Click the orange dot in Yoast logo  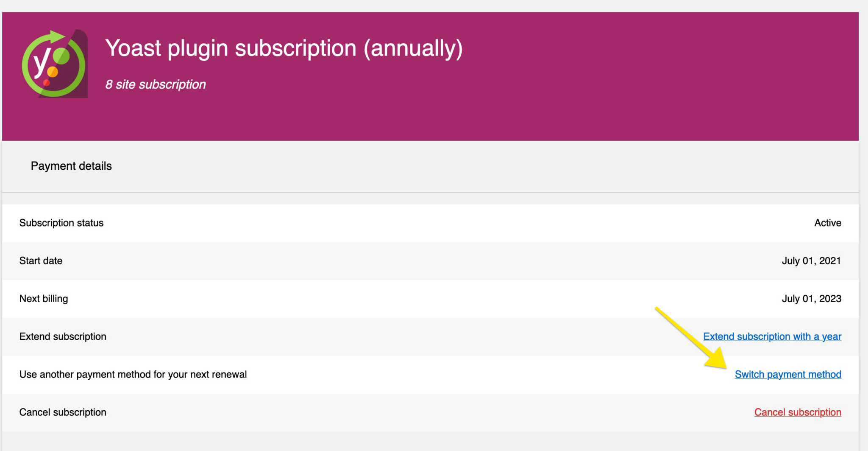53,72
